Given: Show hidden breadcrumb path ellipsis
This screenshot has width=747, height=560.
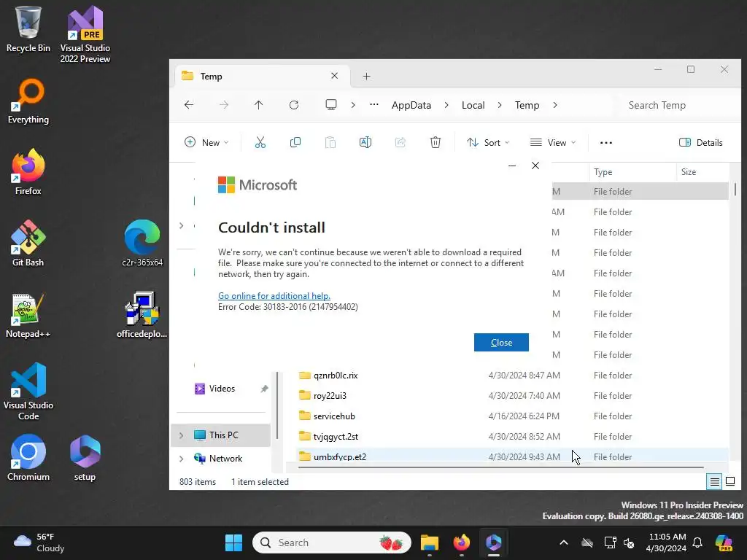Looking at the screenshot, I should click(x=374, y=105).
